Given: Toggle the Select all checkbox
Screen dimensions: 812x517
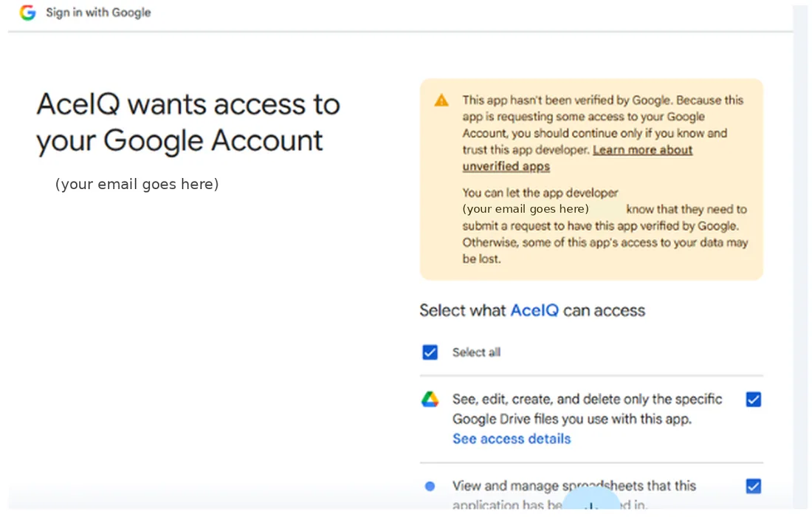Looking at the screenshot, I should point(430,352).
